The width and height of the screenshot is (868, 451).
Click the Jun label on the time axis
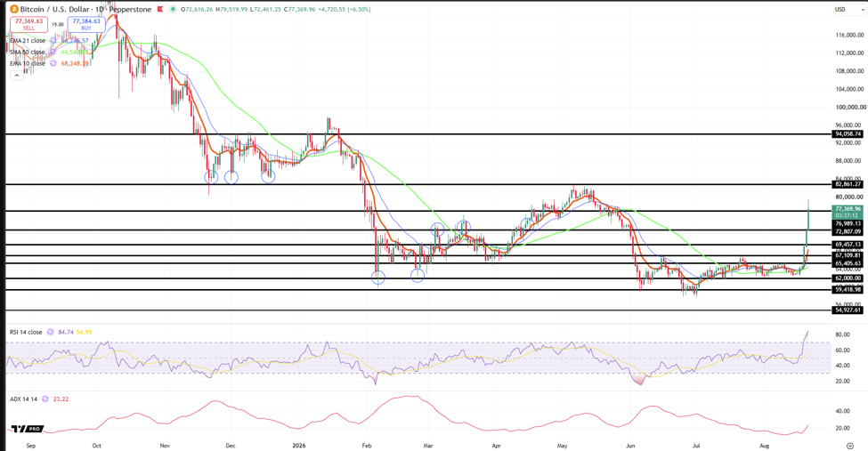630,446
